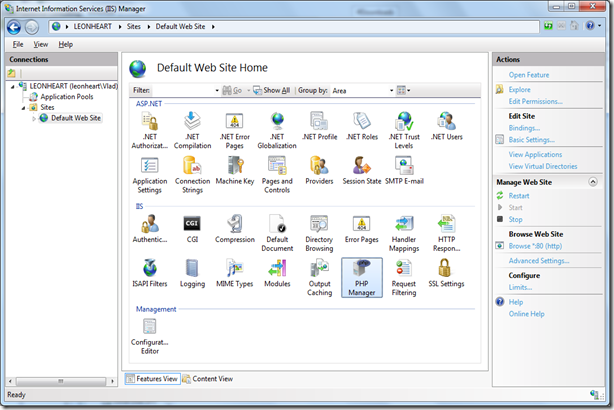Expand Default Web Site tree node

(x=34, y=118)
